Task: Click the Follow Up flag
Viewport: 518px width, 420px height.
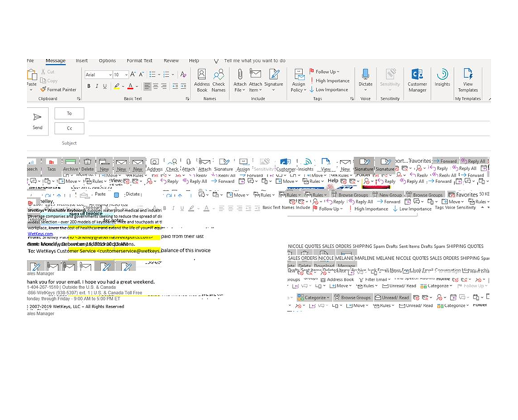Action: coord(312,71)
